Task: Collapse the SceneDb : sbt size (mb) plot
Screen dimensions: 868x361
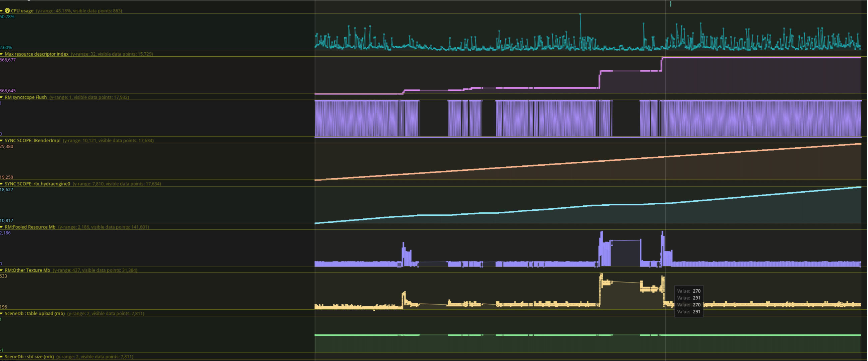Action: tap(2, 357)
